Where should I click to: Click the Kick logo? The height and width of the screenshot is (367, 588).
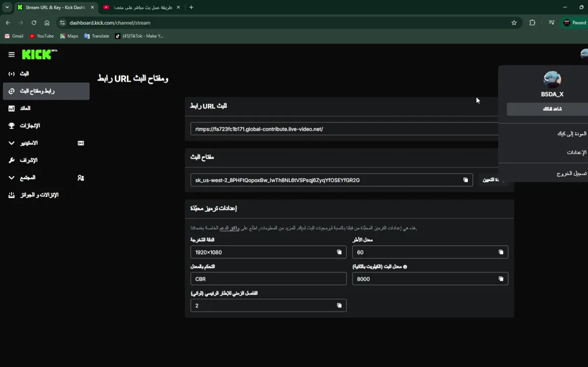pyautogui.click(x=39, y=55)
